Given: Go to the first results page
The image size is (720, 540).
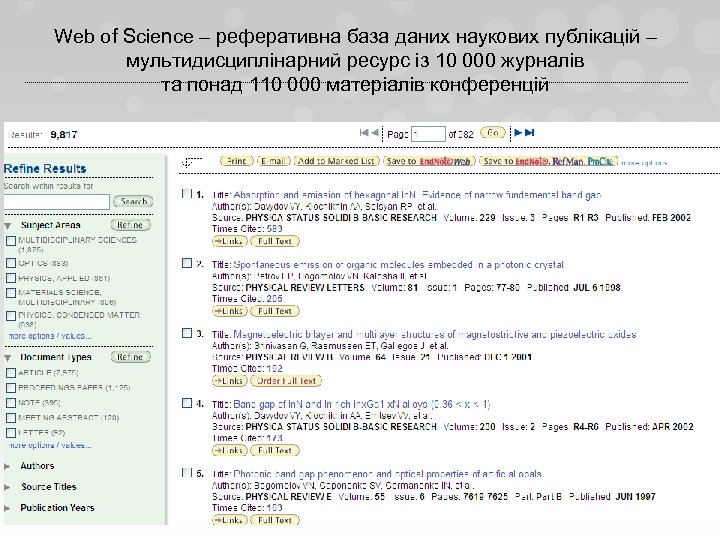Looking at the screenshot, I should click(x=364, y=133).
